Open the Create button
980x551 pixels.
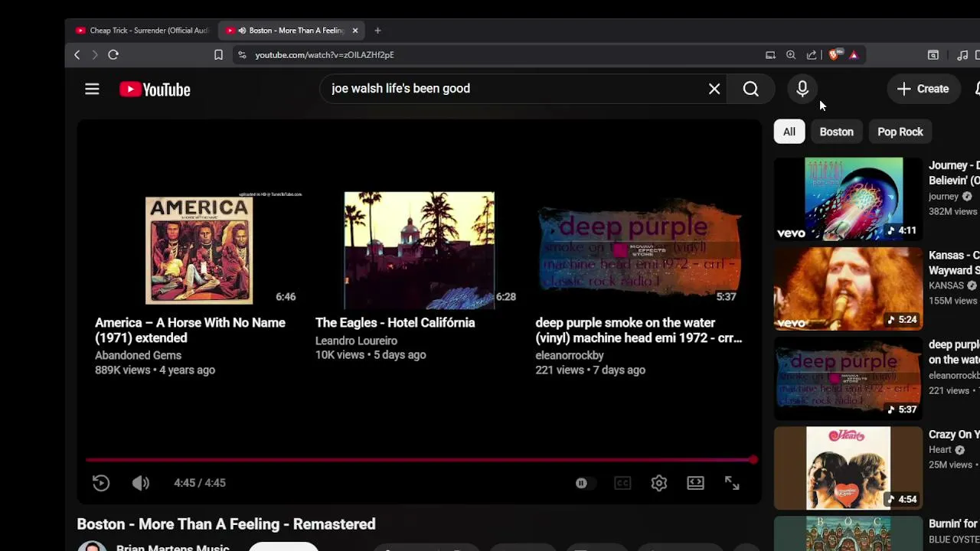923,89
